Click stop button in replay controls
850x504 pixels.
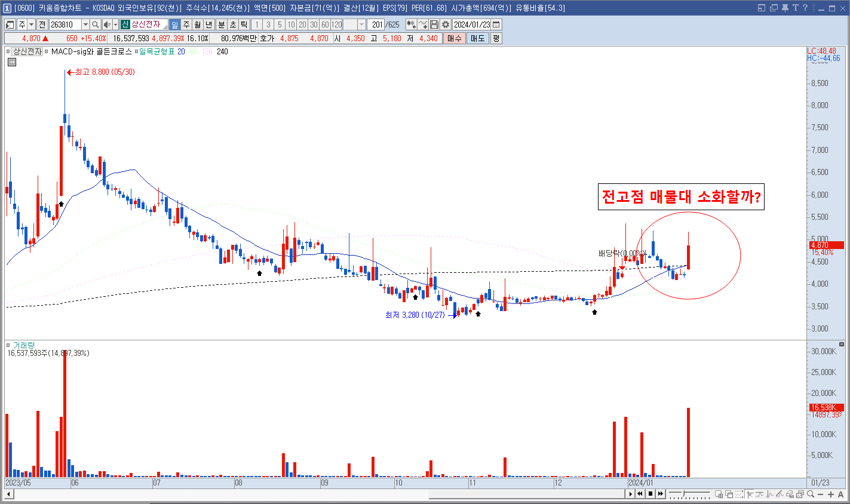coord(650,494)
